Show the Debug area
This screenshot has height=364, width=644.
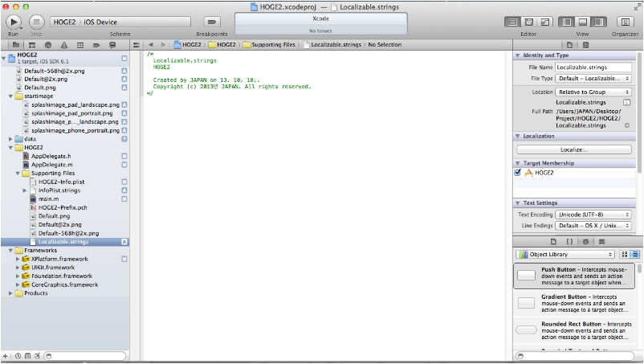pyautogui.click(x=581, y=22)
